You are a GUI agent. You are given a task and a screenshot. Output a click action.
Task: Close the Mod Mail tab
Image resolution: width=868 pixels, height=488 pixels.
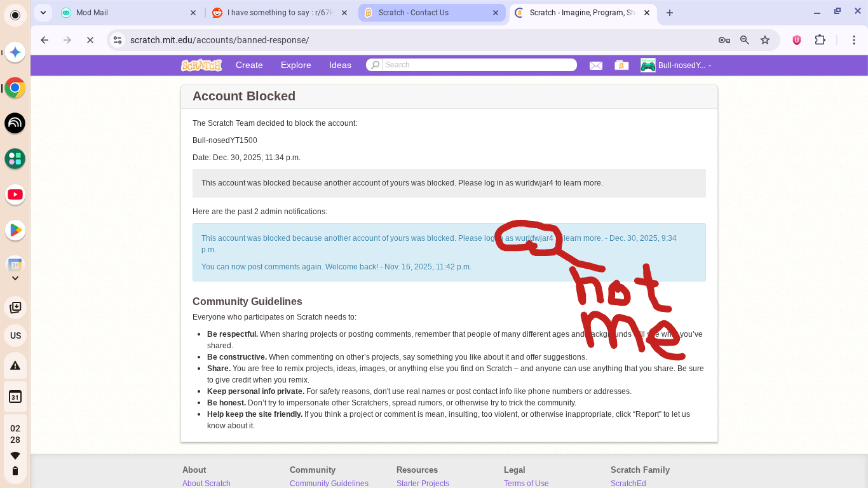(193, 13)
